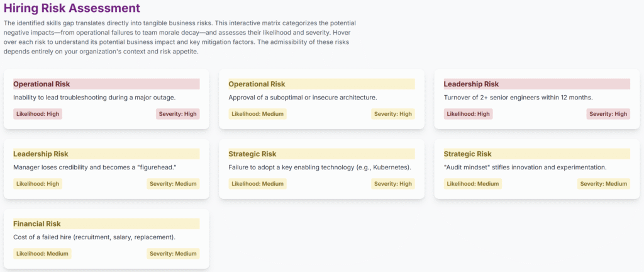Click the yellow Leadership Risk header
The height and width of the screenshot is (272, 644).
point(106,154)
